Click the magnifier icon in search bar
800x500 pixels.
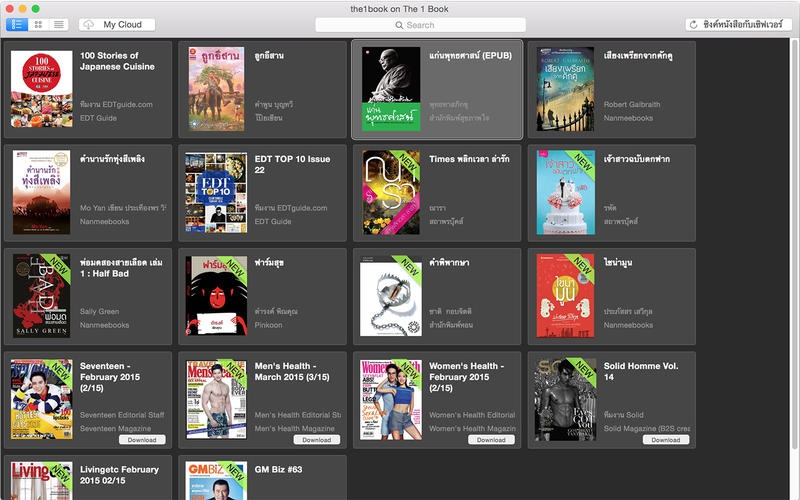(x=399, y=25)
